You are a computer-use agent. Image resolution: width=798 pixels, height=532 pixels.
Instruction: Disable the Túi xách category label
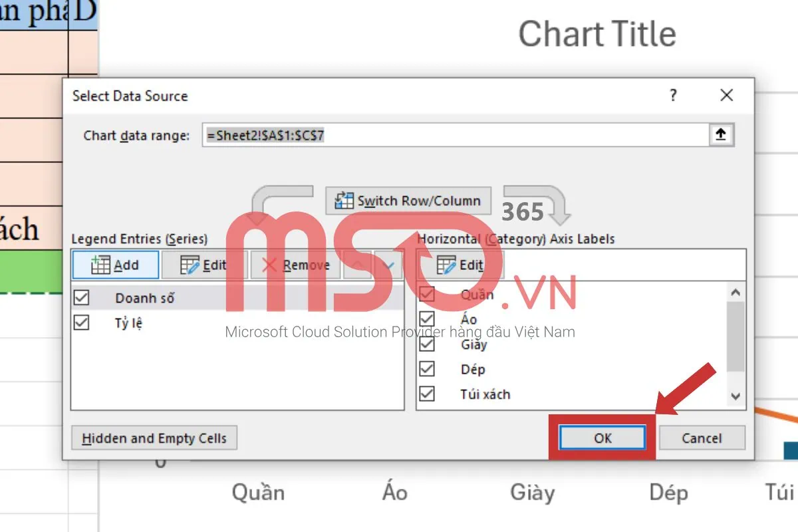426,394
